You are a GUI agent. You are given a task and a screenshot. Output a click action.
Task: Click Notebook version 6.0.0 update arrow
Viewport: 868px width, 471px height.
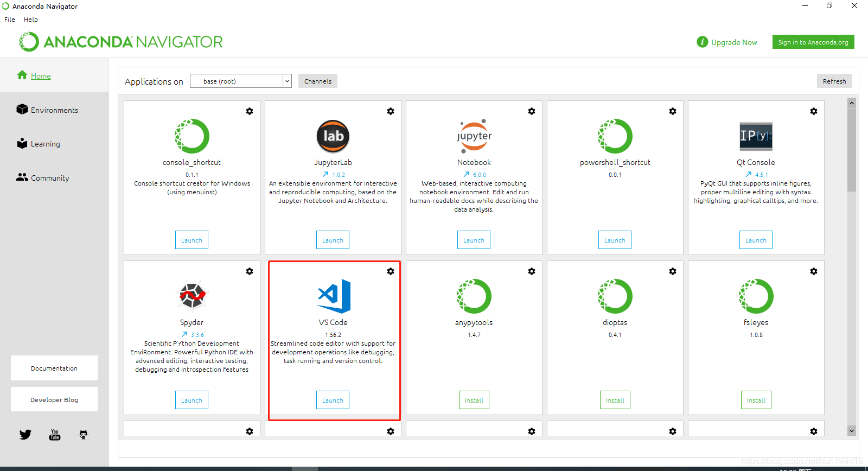tap(467, 174)
